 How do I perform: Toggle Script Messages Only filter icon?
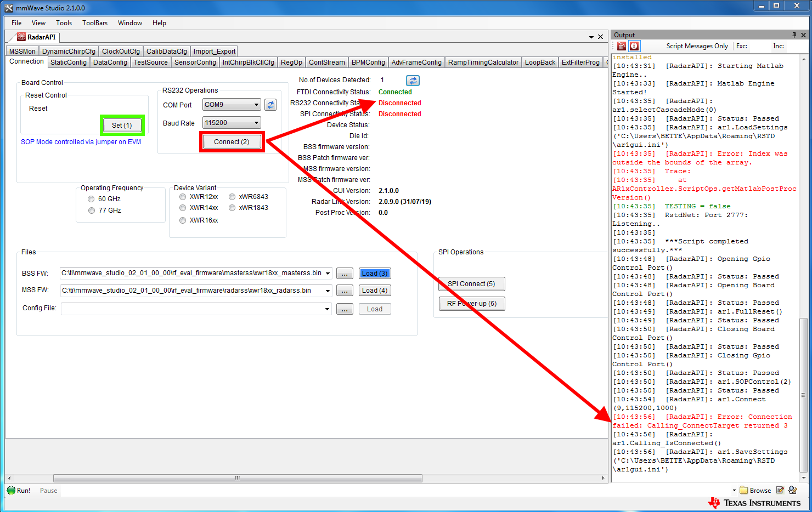(634, 46)
